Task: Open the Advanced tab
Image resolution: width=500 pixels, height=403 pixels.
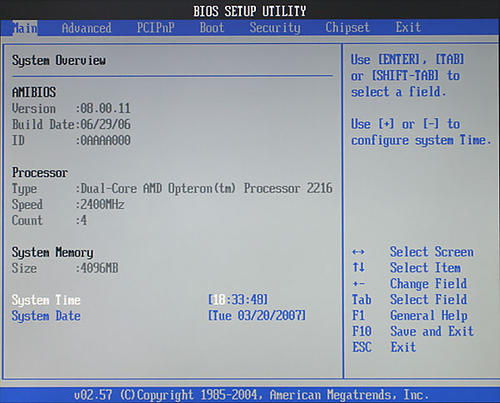Action: (87, 28)
